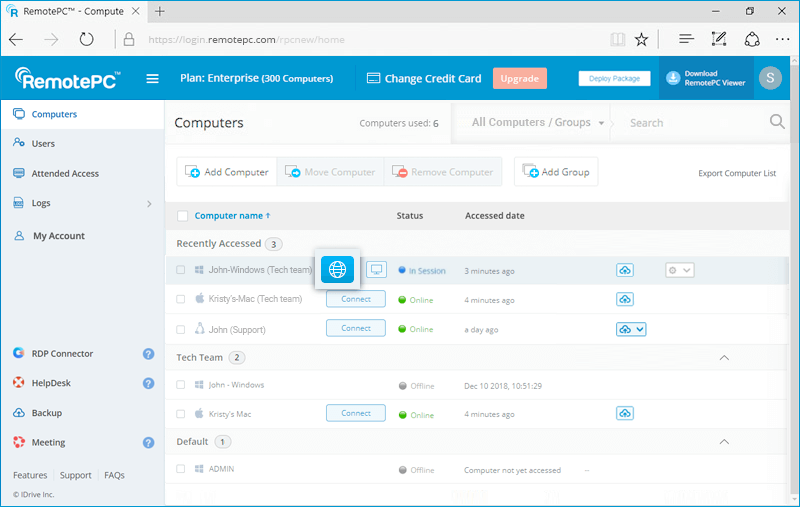Click the Upgrade button
The height and width of the screenshot is (507, 800).
[519, 78]
